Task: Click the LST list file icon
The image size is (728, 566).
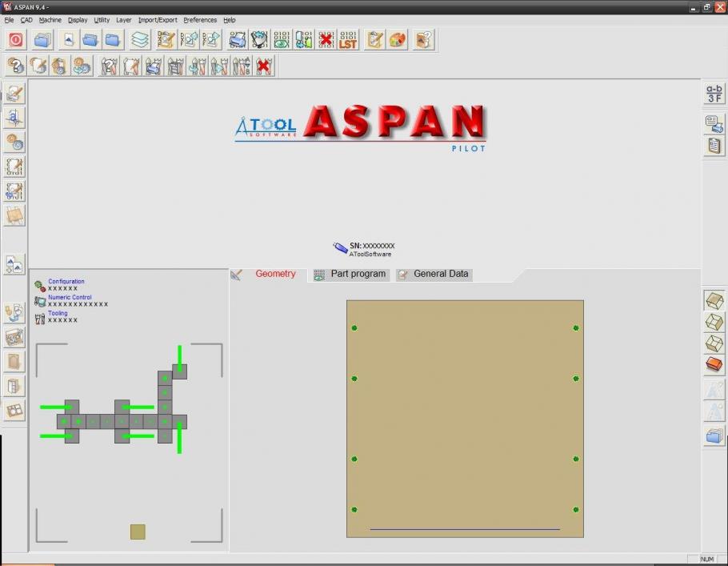Action: pyautogui.click(x=348, y=40)
